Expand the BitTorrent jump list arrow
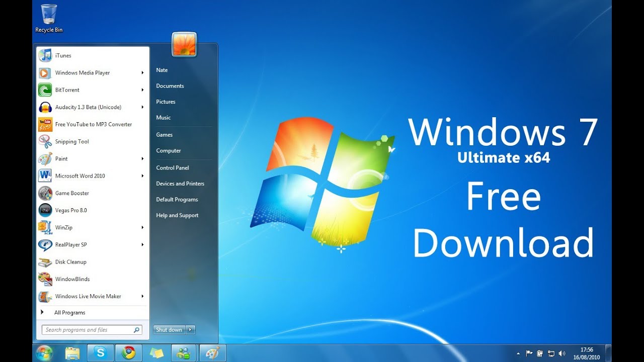 click(x=143, y=90)
